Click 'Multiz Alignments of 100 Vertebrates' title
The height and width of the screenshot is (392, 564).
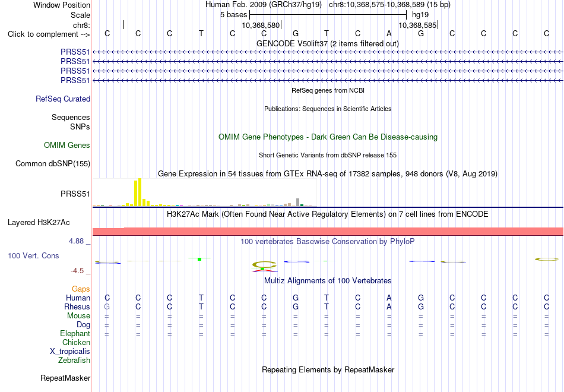pos(328,281)
